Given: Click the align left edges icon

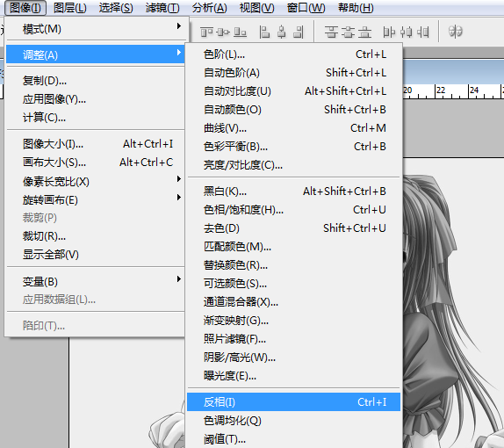Looking at the screenshot, I should (x=264, y=33).
